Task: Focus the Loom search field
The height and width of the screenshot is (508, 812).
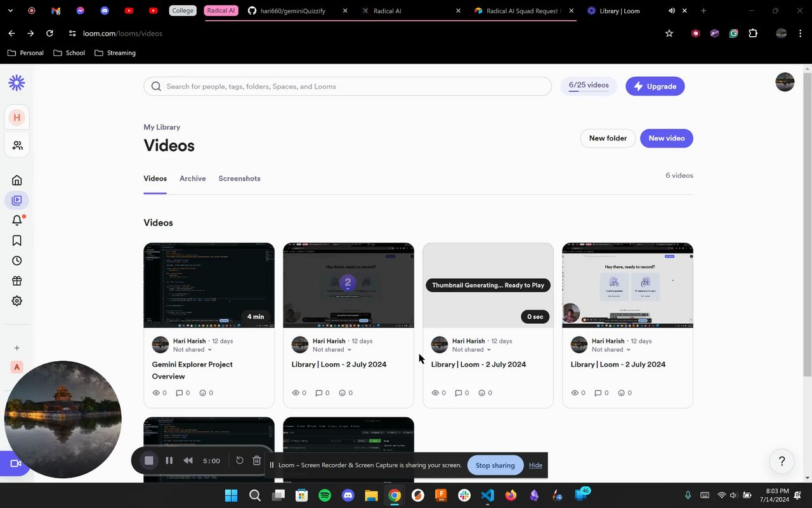Action: (x=348, y=86)
